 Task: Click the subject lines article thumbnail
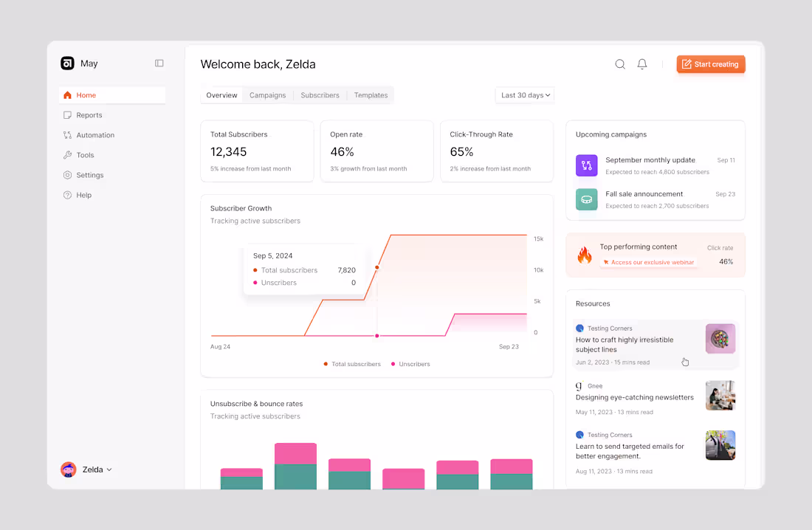[x=720, y=339]
